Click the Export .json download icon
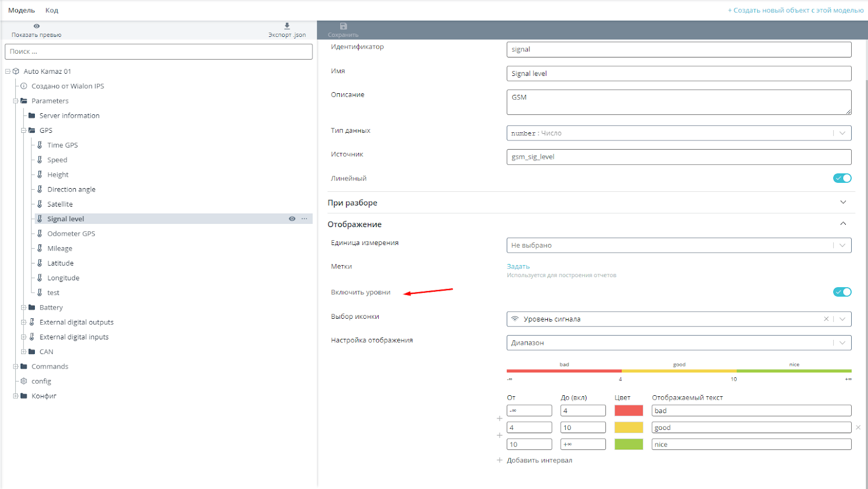868x489 pixels. (x=287, y=26)
